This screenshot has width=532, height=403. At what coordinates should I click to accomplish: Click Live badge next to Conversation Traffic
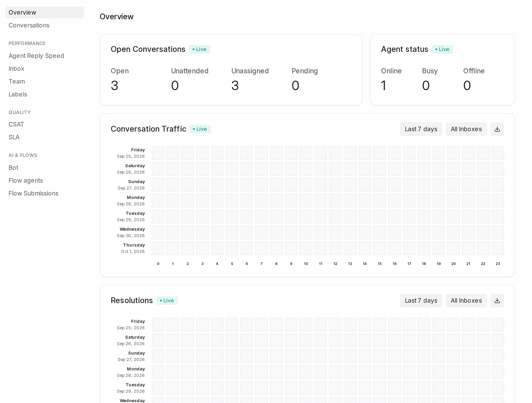pyautogui.click(x=200, y=129)
